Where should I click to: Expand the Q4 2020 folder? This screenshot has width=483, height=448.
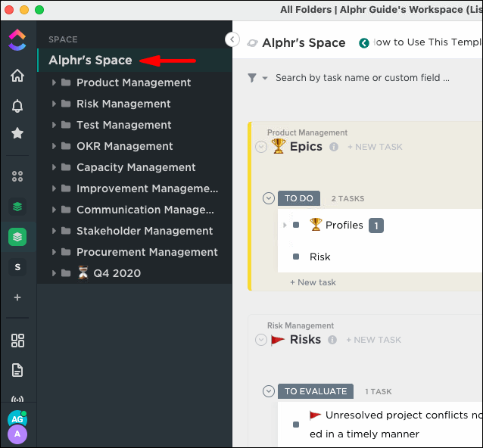pyautogui.click(x=54, y=273)
